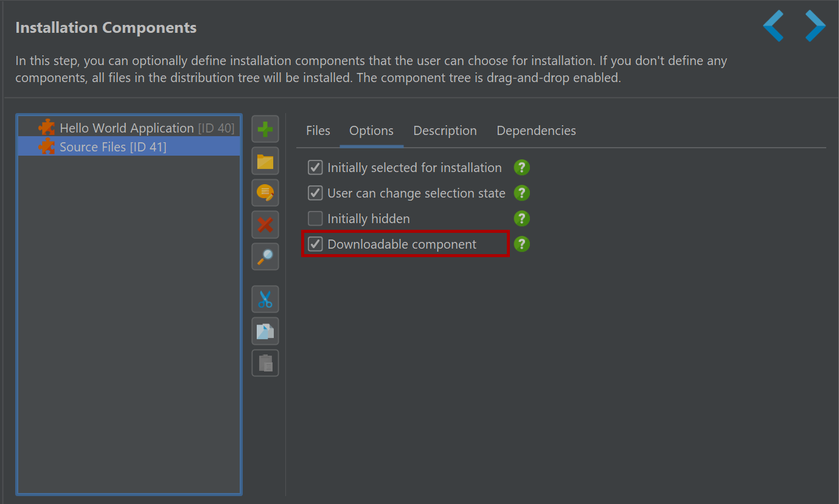
Task: Click the green plus add component icon
Action: pos(265,129)
